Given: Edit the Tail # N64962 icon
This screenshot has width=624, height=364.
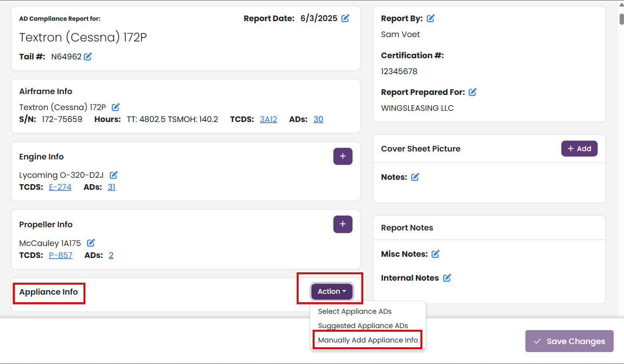Looking at the screenshot, I should click(88, 57).
